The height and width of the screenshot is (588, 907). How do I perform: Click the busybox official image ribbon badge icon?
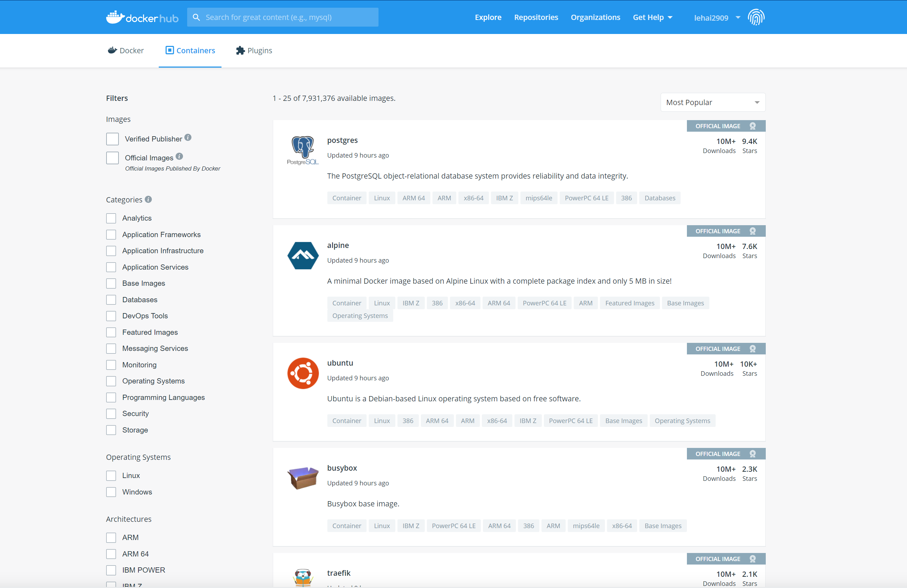click(753, 454)
